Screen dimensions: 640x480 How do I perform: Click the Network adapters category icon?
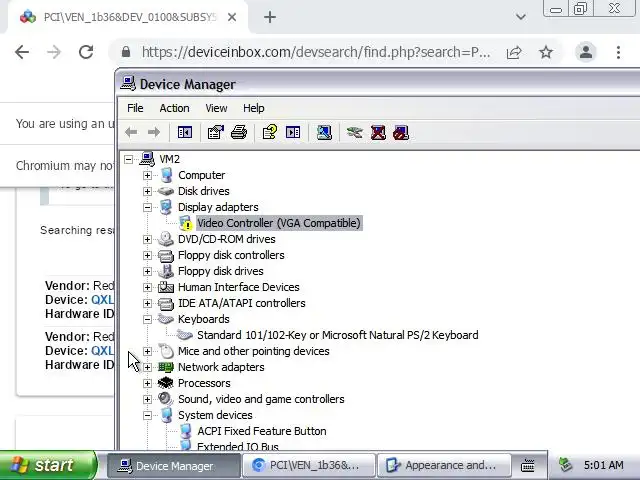click(x=166, y=367)
